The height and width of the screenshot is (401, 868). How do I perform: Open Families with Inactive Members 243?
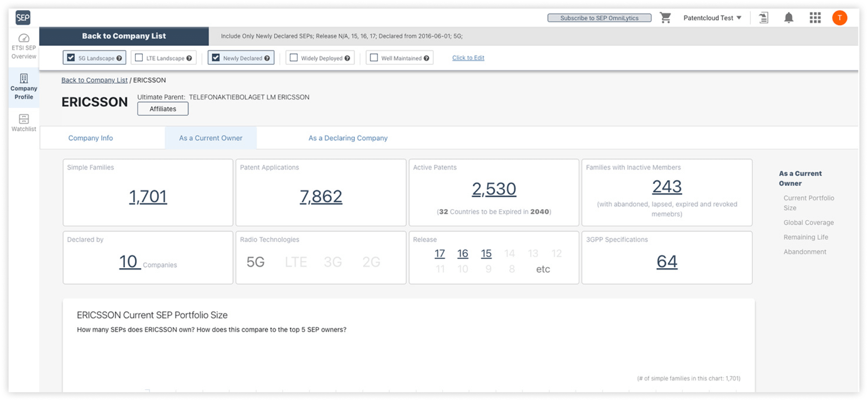click(x=667, y=186)
